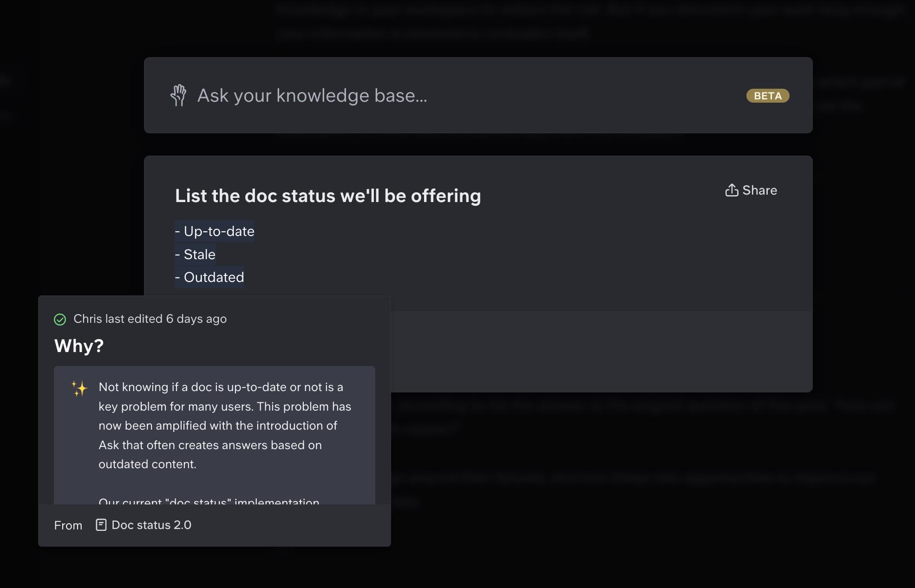Screen dimensions: 915x588
Task: Click the 'From' label in card footer
Action: pyautogui.click(x=68, y=525)
